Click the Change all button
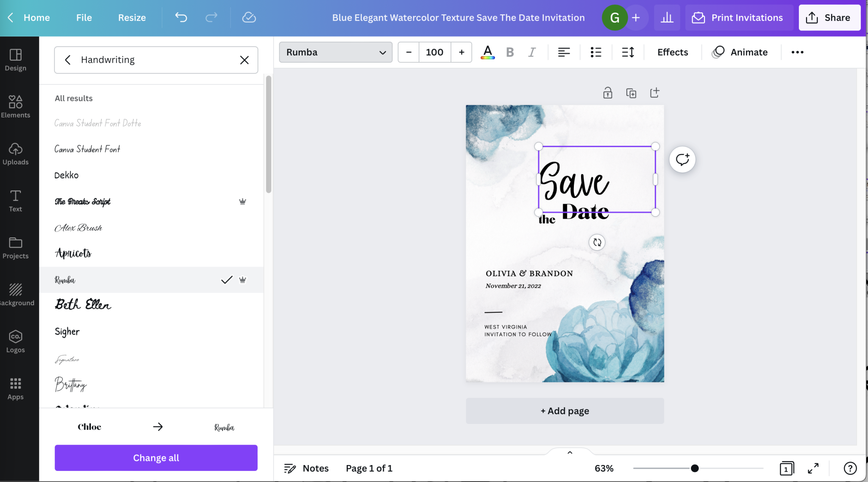The height and width of the screenshot is (482, 868). pos(156,458)
